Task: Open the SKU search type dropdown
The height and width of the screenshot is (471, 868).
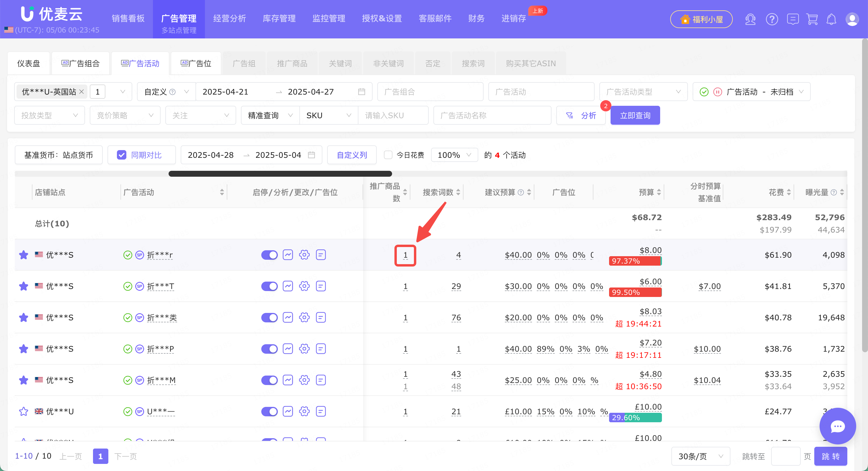Action: 329,116
